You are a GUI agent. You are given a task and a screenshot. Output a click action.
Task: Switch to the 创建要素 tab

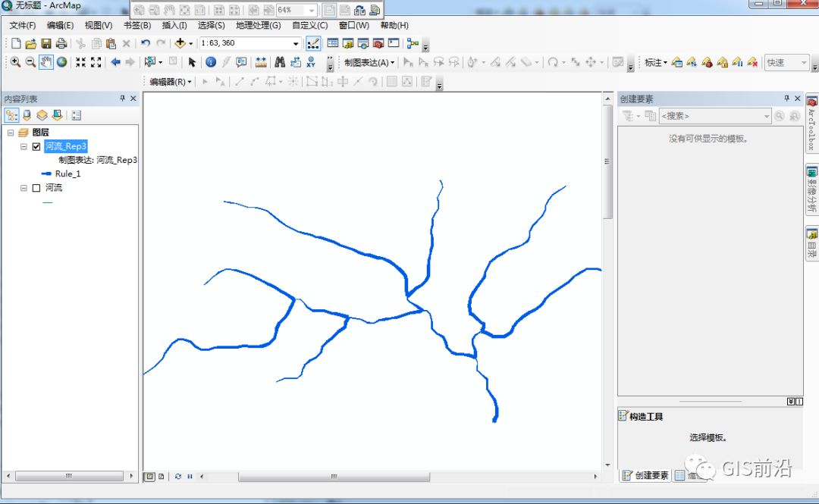pyautogui.click(x=645, y=475)
